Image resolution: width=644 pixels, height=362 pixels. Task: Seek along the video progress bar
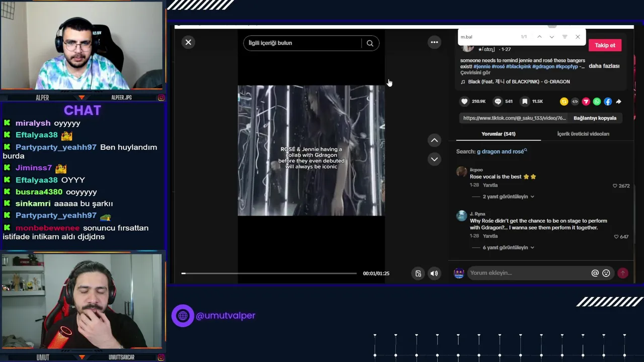point(269,274)
